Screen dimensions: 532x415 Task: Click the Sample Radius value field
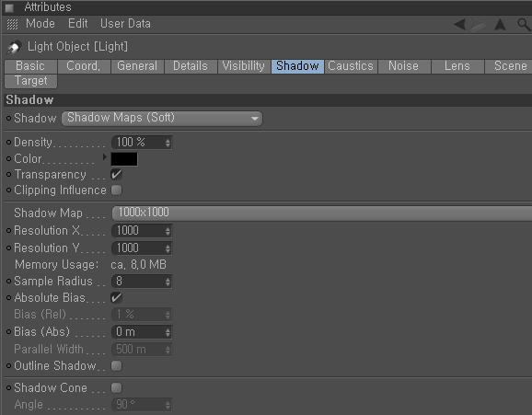point(142,282)
